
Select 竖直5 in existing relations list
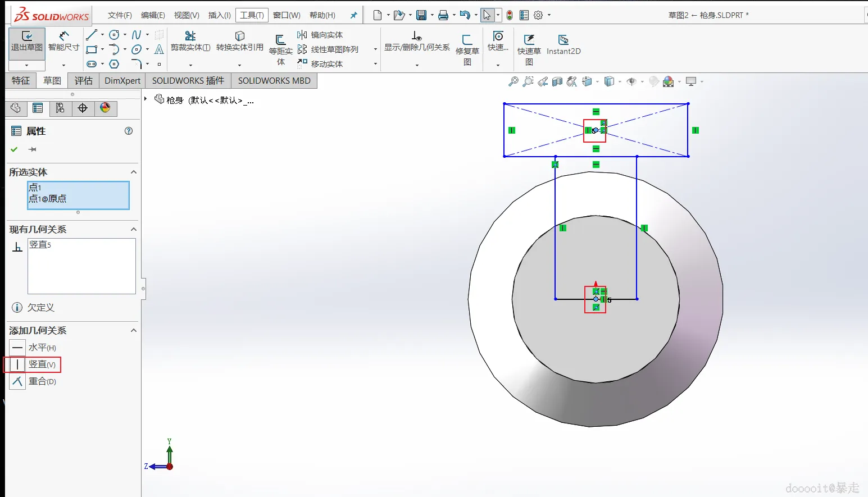click(40, 245)
